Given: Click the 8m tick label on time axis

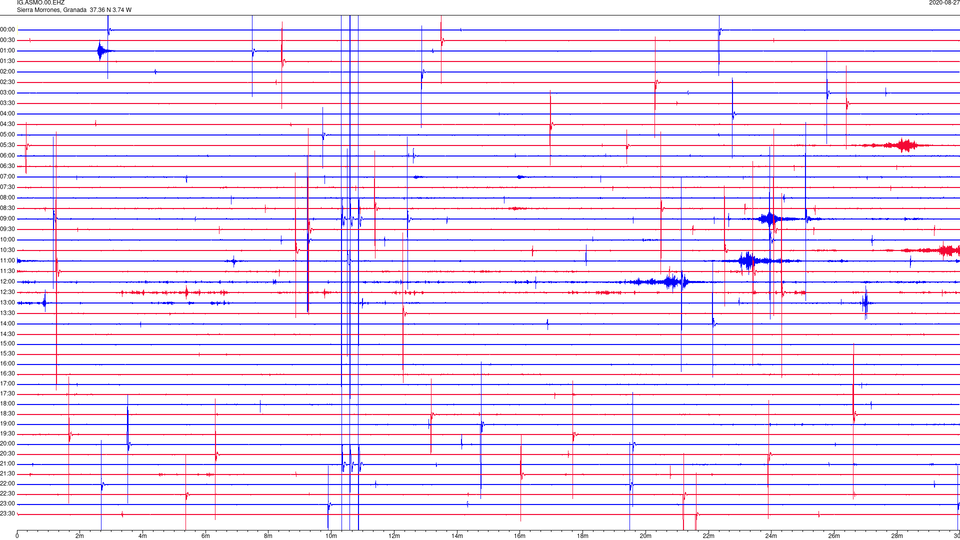Looking at the screenshot, I should point(268,536).
